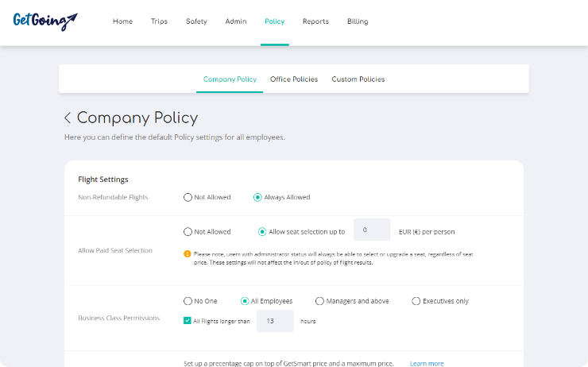Select Always Allowed for Non-Refundable Flights
The height and width of the screenshot is (367, 588).
258,197
